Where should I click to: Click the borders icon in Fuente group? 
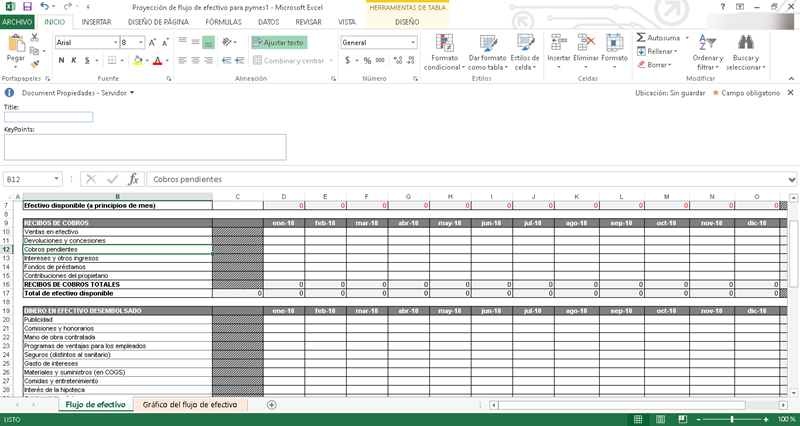click(112, 60)
